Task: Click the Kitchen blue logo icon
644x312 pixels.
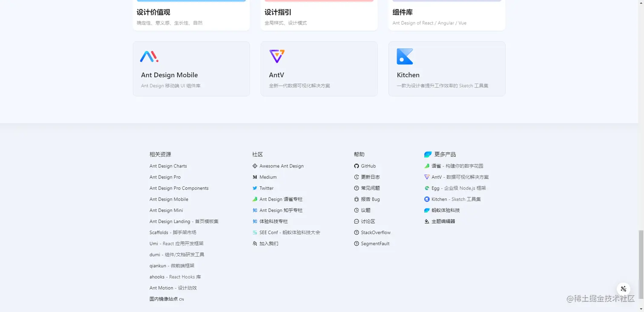Action: pyautogui.click(x=405, y=56)
